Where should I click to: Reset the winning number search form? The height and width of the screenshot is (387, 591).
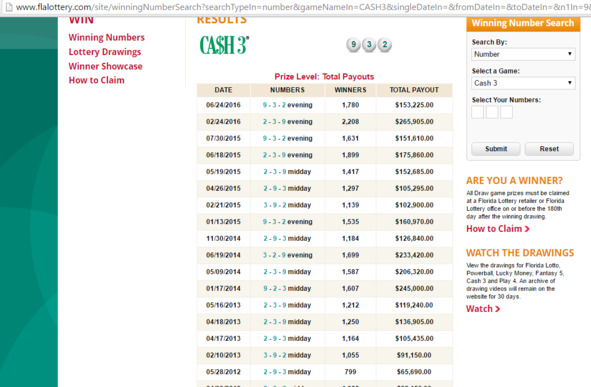click(549, 149)
